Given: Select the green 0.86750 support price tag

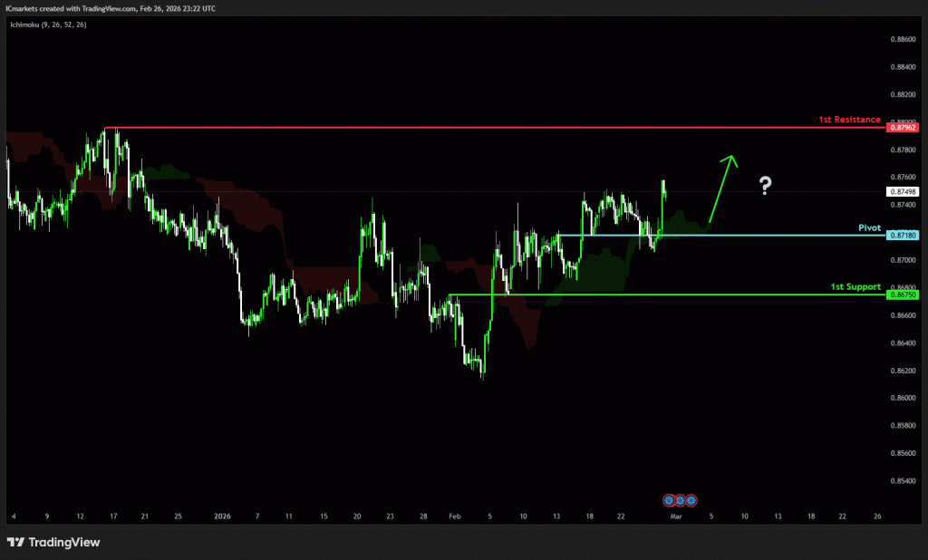Looking at the screenshot, I should [x=904, y=294].
